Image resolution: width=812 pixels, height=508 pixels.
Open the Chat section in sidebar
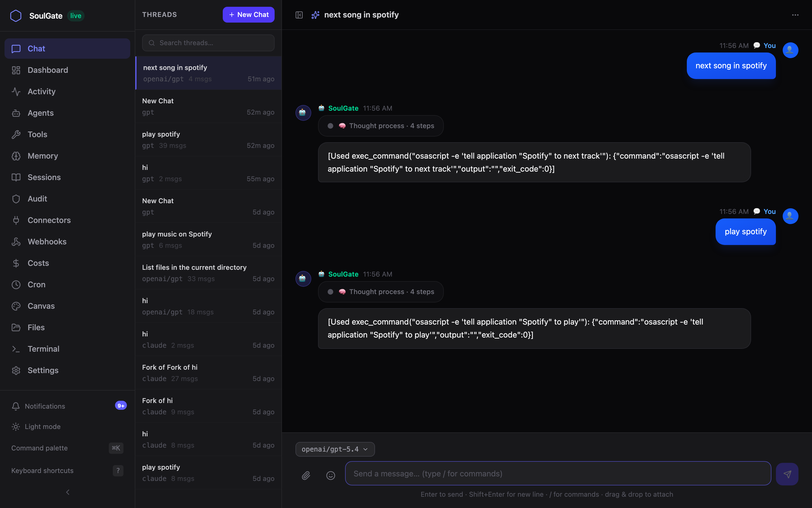tap(67, 49)
